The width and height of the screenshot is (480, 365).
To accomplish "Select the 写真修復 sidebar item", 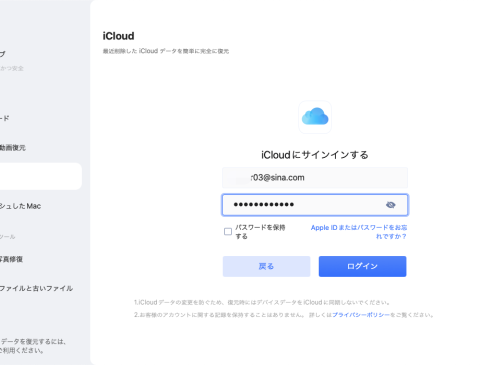I will coord(11,259).
